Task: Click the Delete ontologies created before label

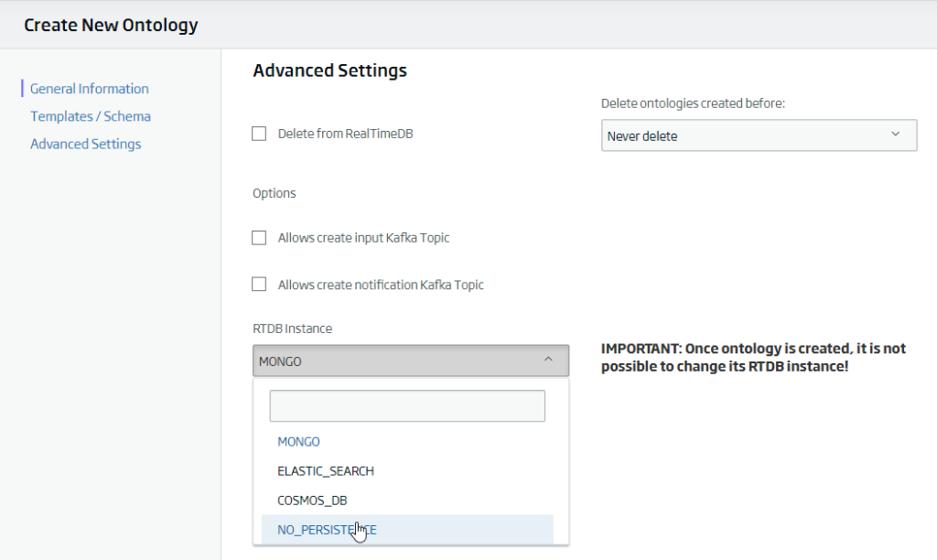Action: (x=694, y=103)
